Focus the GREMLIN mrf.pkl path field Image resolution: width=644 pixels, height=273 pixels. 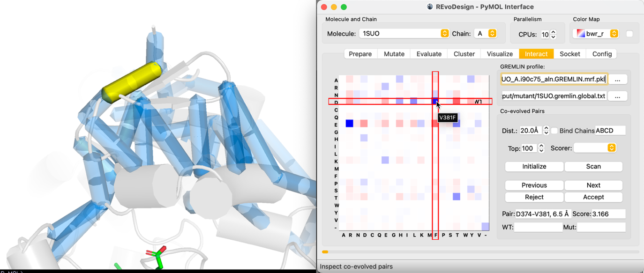pos(554,79)
